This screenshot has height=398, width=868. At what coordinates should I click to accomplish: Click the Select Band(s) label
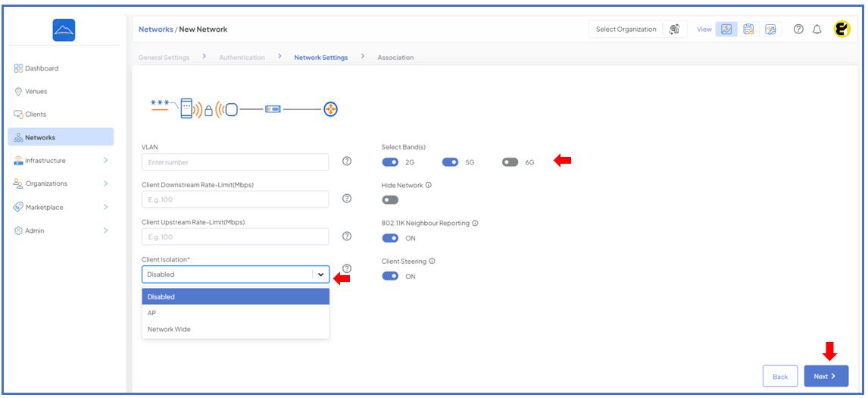(x=404, y=147)
